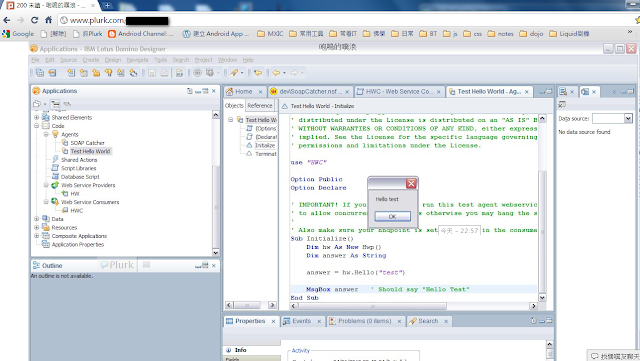This screenshot has height=361, width=640.
Task: Click the browser reload icon
Action: (x=34, y=20)
